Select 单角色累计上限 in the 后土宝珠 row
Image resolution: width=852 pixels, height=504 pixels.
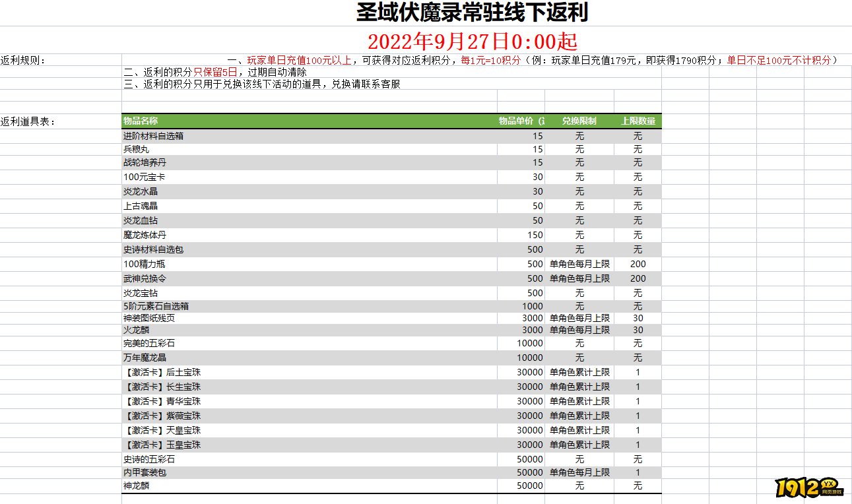(x=579, y=372)
